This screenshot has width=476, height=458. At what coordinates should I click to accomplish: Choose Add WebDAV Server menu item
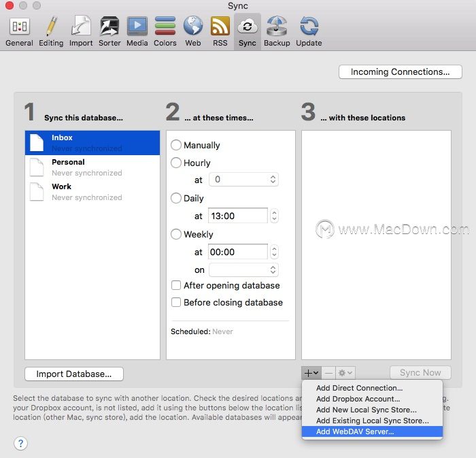tap(372, 431)
